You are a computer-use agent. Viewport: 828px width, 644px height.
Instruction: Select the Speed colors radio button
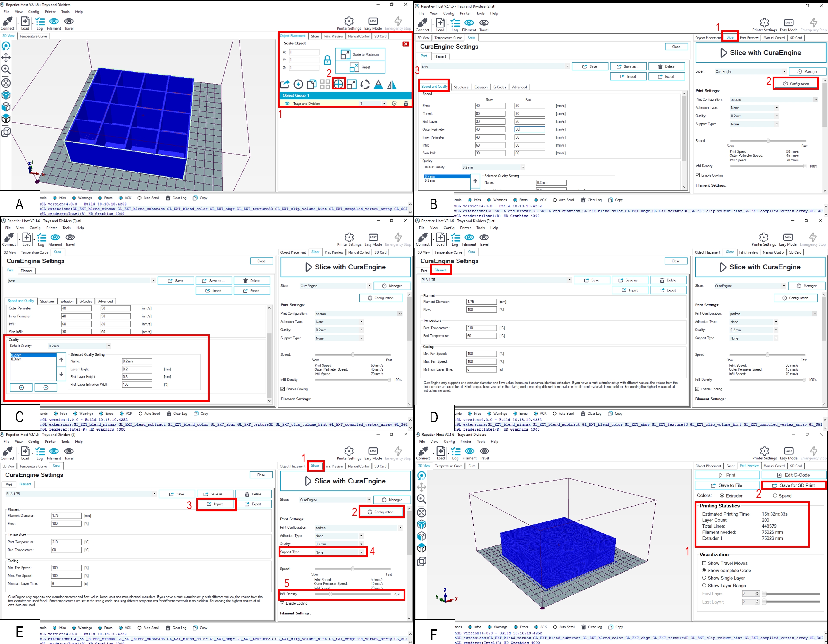coord(775,496)
